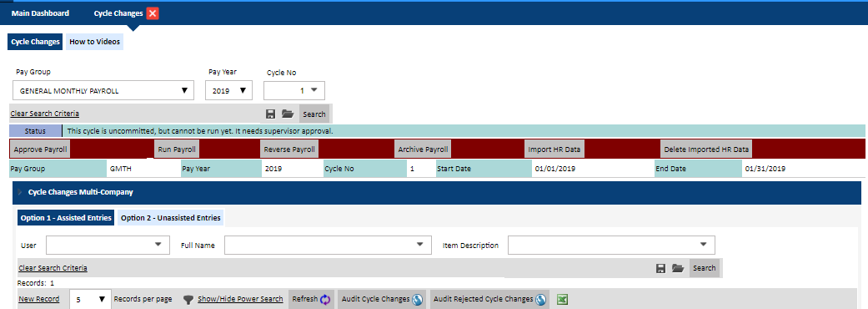Click Show/Hide Power Search link

240,300
